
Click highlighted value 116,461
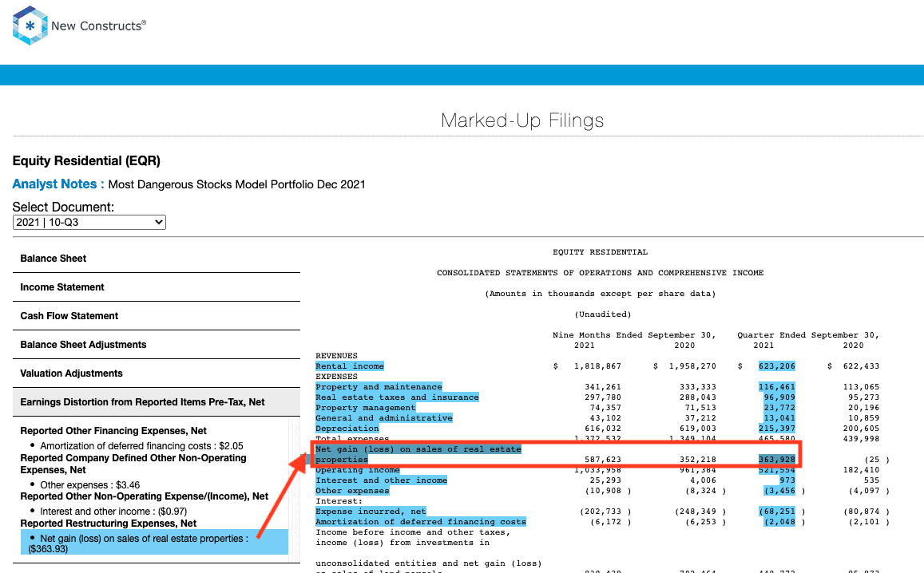[777, 387]
